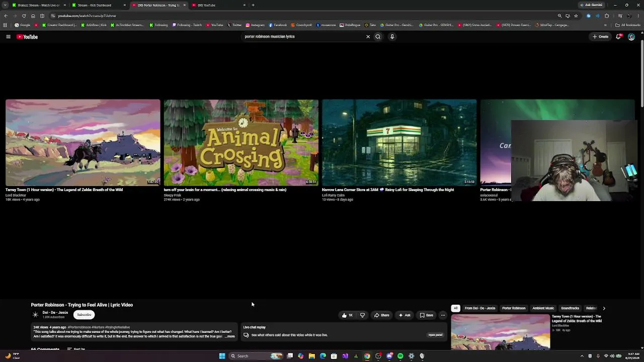Open the YouTube account avatar menu
The width and height of the screenshot is (644, 362).
(631, 37)
